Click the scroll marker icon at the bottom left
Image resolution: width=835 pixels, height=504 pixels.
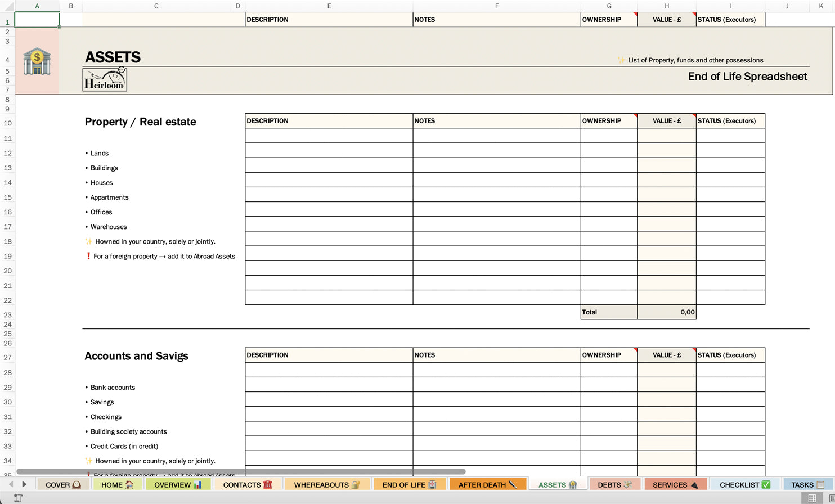click(x=18, y=497)
